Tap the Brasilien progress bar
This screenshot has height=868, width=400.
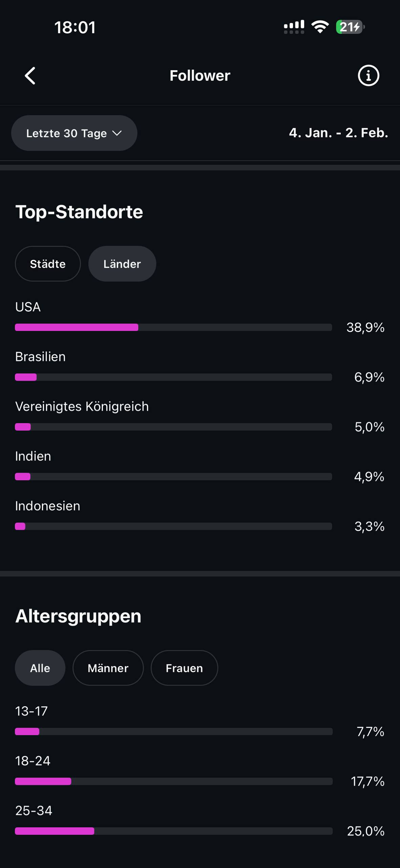[x=173, y=377]
